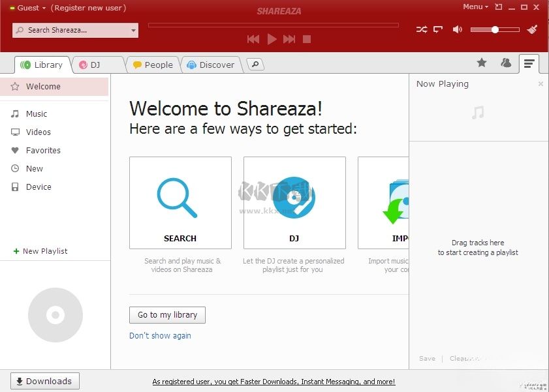Click the favorites star icon
The image size is (549, 392).
click(482, 63)
